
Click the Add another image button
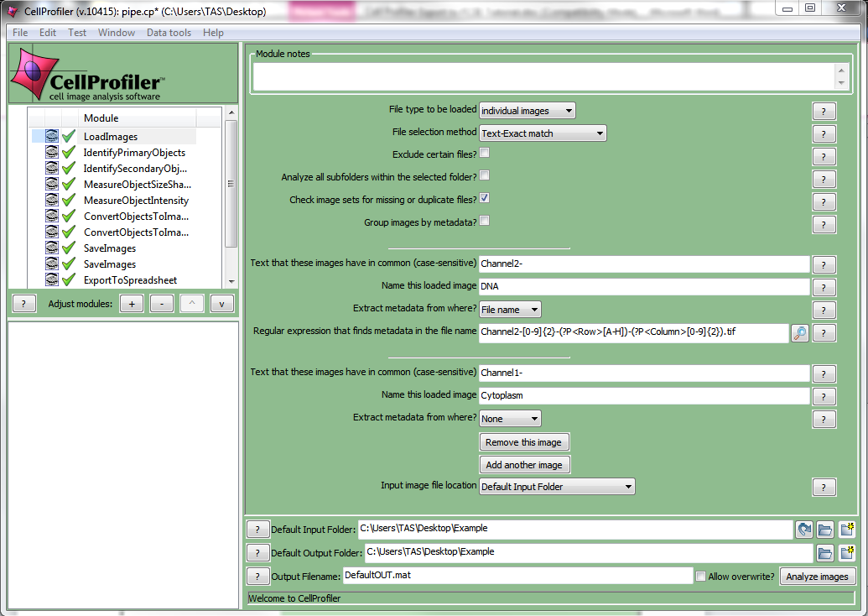pyautogui.click(x=523, y=465)
